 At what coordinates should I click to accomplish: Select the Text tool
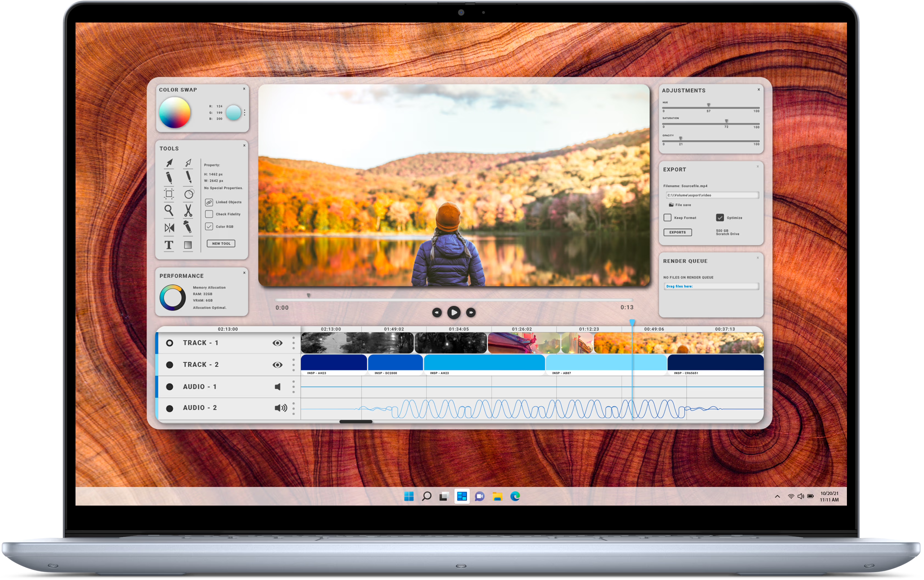(169, 245)
